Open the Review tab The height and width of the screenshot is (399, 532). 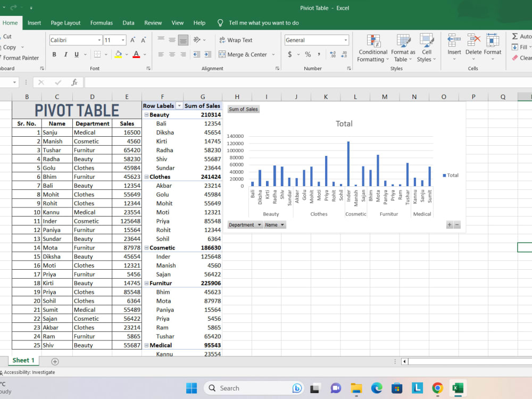point(153,23)
